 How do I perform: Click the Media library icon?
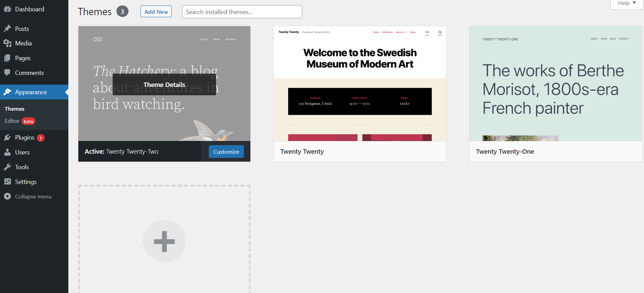point(8,43)
